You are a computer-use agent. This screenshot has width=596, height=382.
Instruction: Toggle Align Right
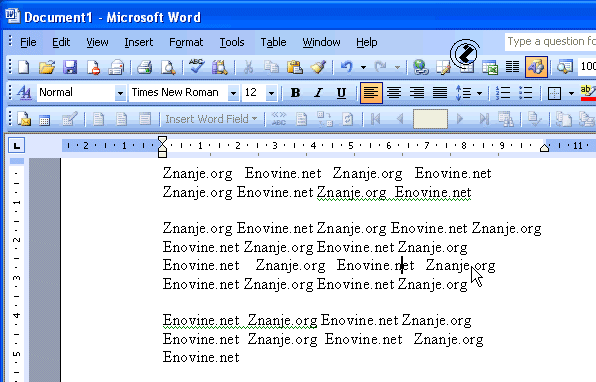[417, 93]
